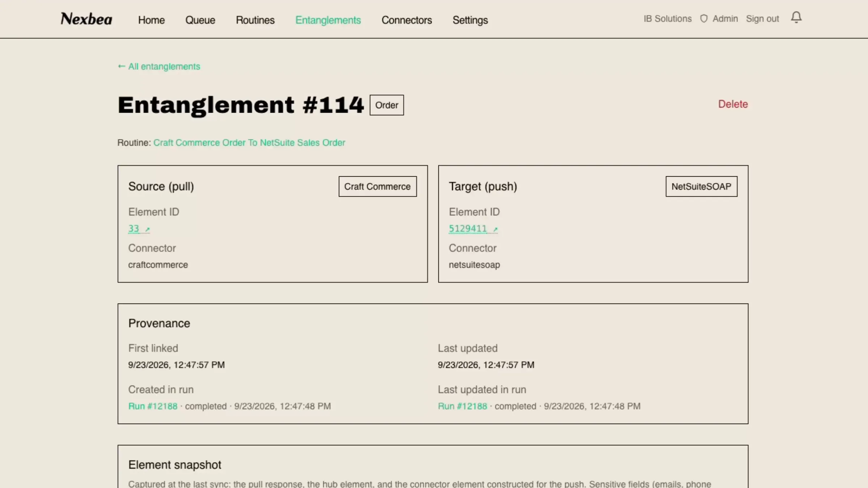Click the NetSuiteSOAP target badge
The image size is (868, 488).
click(x=701, y=187)
